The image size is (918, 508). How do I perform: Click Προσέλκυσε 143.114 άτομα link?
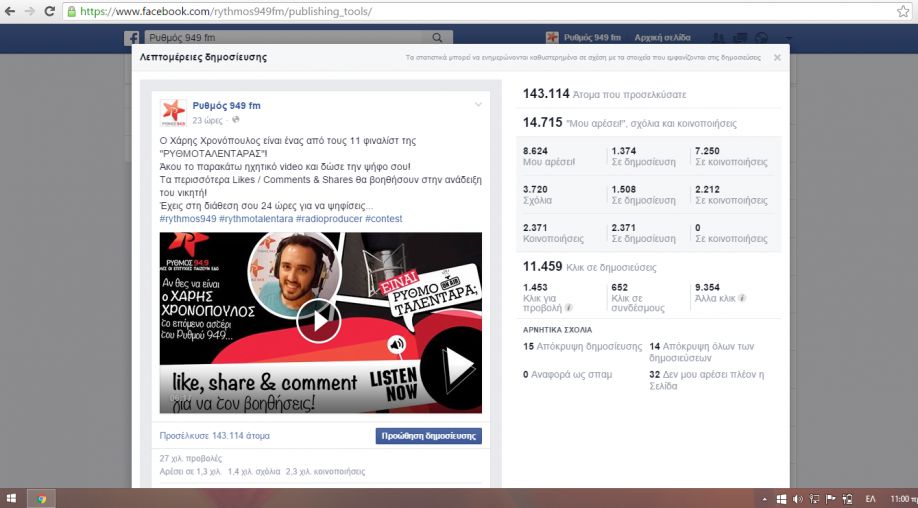214,436
